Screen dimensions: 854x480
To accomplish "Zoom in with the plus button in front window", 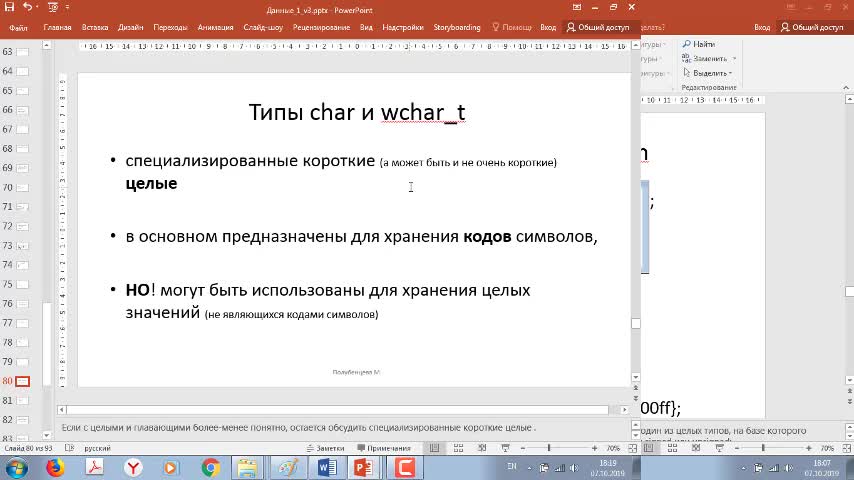I will pos(594,448).
